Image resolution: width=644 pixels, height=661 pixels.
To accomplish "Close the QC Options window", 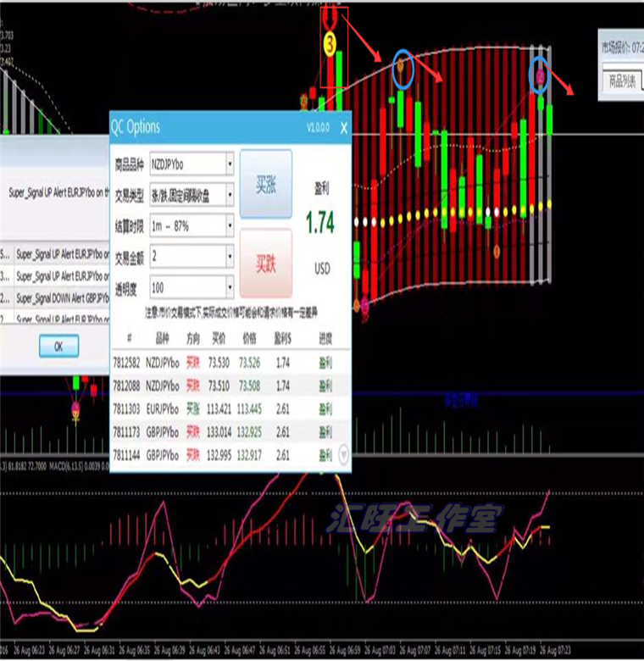I will coord(343,128).
